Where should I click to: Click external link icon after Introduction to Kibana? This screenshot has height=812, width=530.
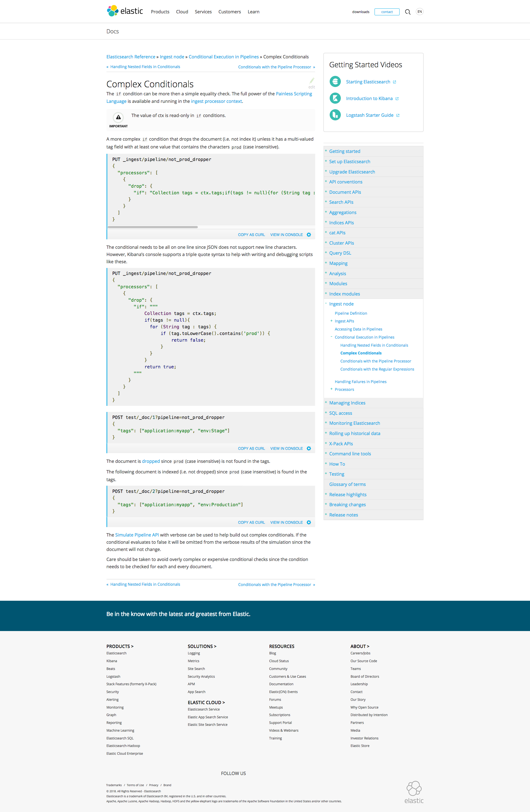(x=397, y=99)
